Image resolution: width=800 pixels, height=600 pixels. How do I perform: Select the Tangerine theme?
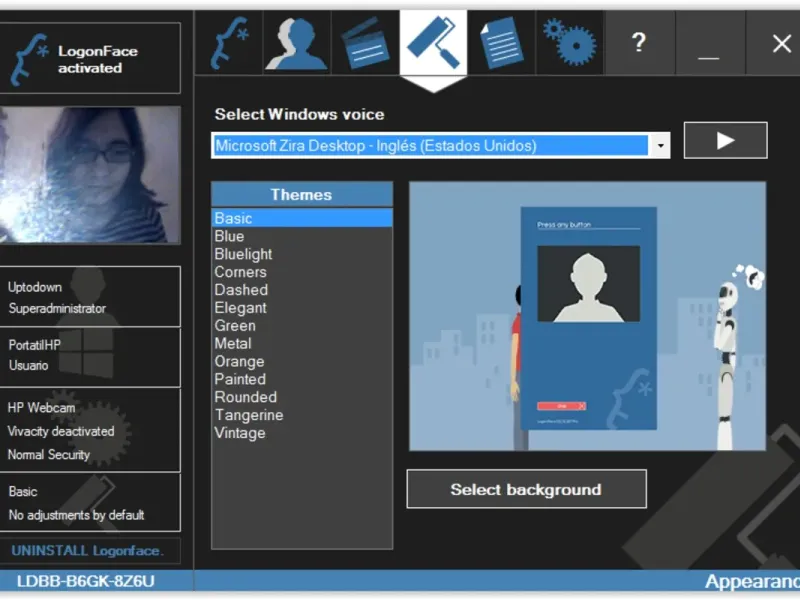pos(302,415)
